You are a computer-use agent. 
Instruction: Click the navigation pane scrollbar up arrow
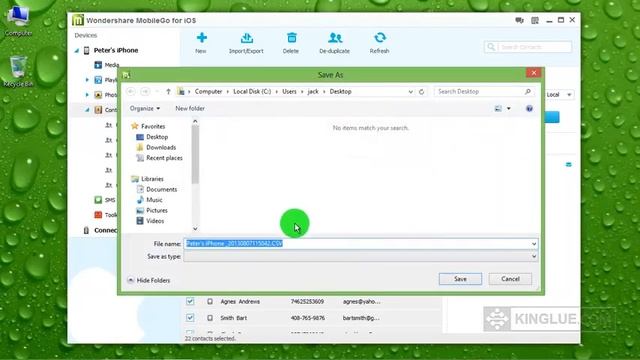pos(195,121)
